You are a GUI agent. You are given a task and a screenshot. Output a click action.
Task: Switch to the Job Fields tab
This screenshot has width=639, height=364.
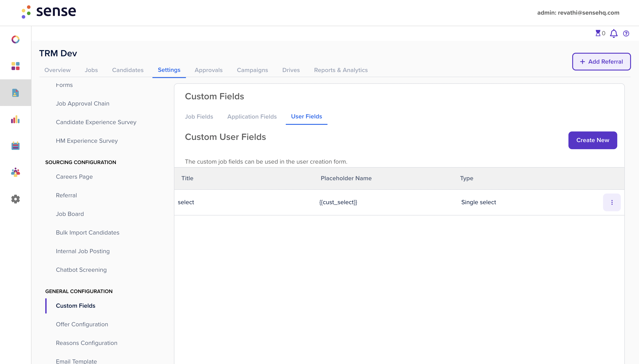click(199, 117)
